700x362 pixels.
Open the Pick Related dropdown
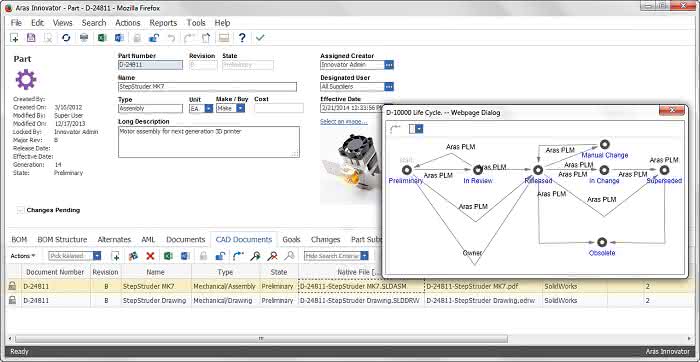click(97, 256)
